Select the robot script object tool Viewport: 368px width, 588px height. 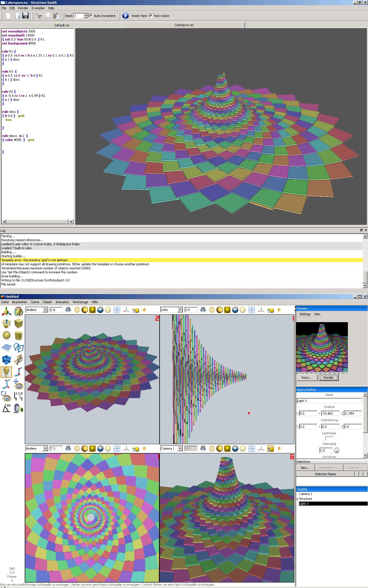pyautogui.click(x=19, y=408)
